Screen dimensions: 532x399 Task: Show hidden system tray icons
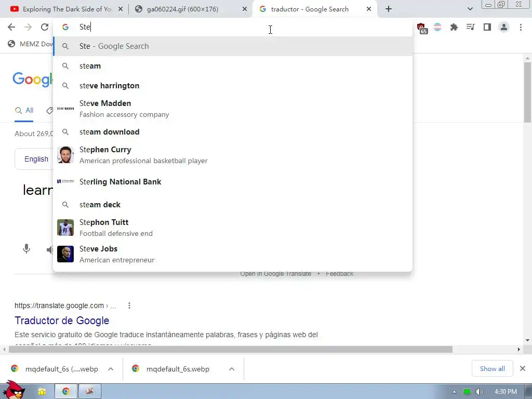click(454, 392)
